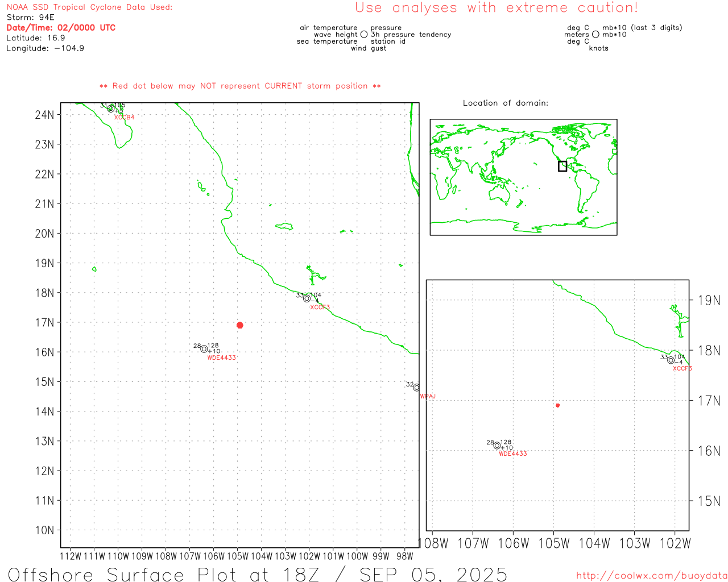728x582 pixels.
Task: Click red WDE4433 label on main map
Action: (222, 358)
